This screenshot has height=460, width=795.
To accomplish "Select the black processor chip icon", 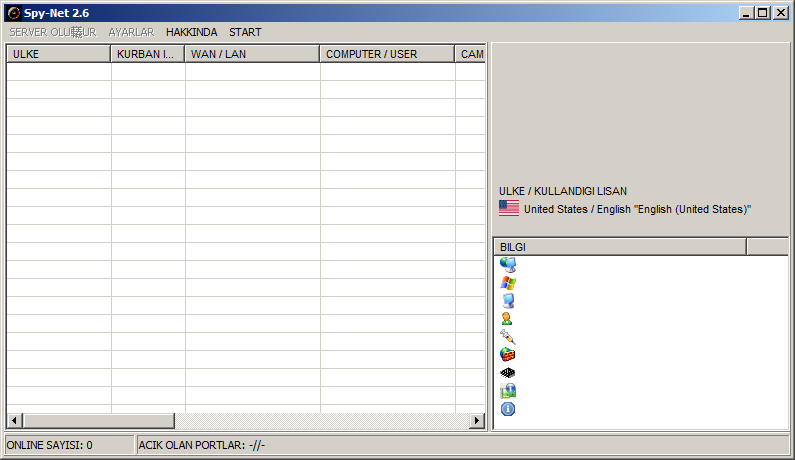I will click(508, 373).
